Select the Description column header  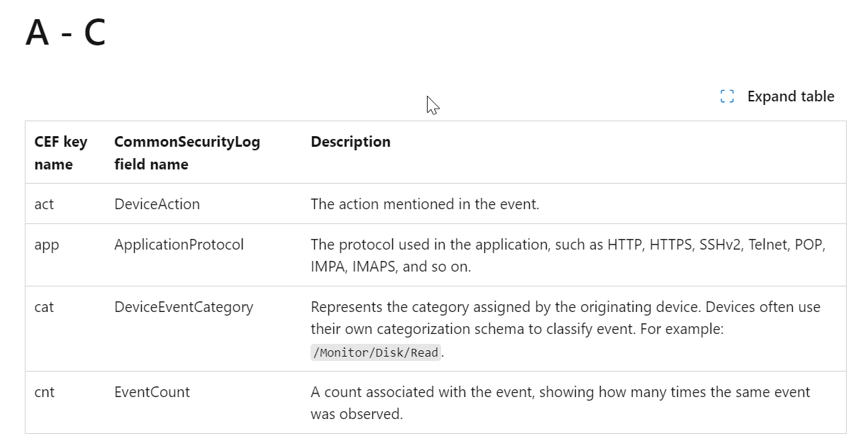pyautogui.click(x=350, y=142)
